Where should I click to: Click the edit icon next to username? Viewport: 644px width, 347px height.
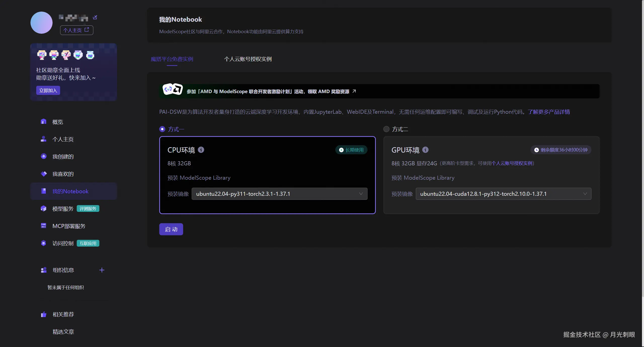(95, 17)
